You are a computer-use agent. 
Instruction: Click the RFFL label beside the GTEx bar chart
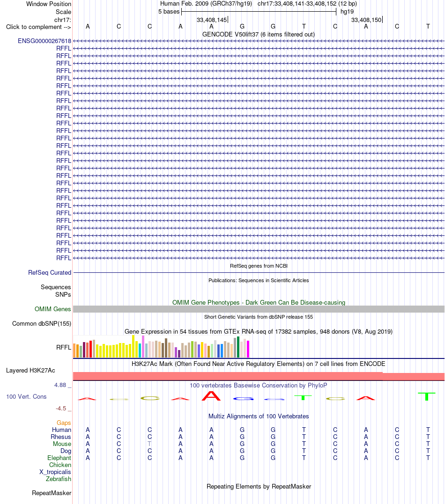click(x=63, y=347)
